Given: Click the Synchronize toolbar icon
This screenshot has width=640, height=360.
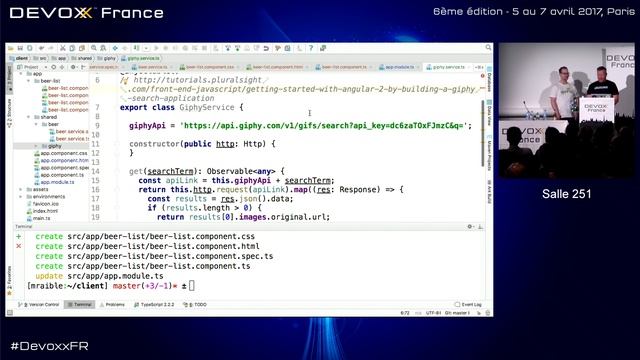Looking at the screenshot, I should tap(30, 48).
